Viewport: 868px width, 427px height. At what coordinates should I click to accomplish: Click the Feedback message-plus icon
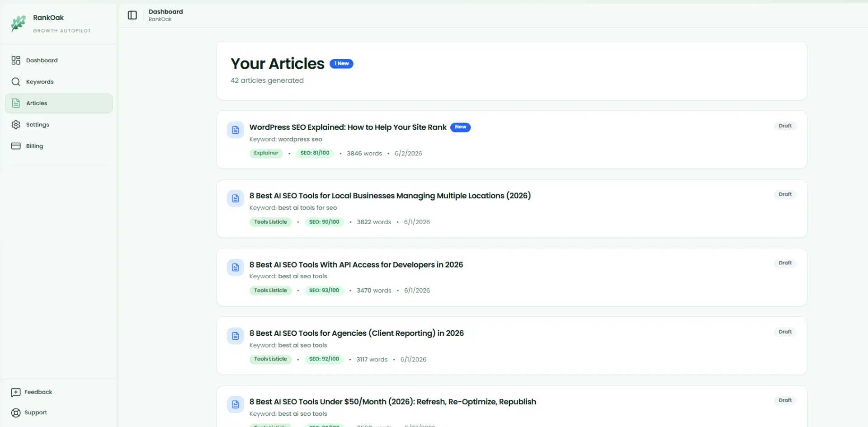pos(16,392)
